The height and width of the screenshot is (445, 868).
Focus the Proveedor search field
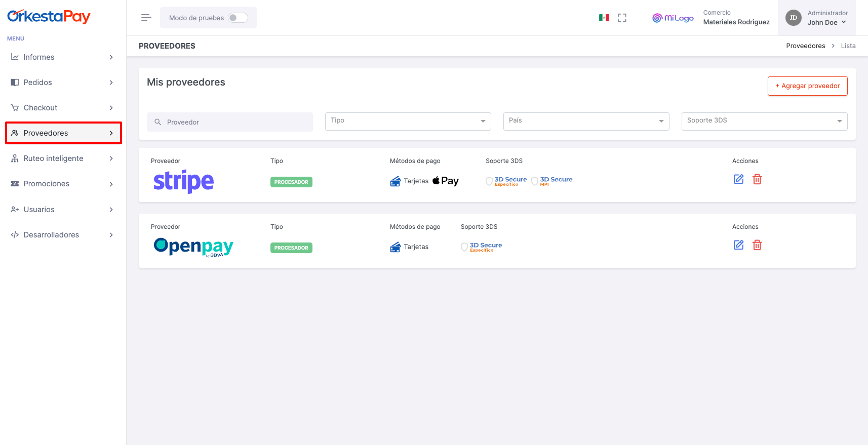click(230, 122)
